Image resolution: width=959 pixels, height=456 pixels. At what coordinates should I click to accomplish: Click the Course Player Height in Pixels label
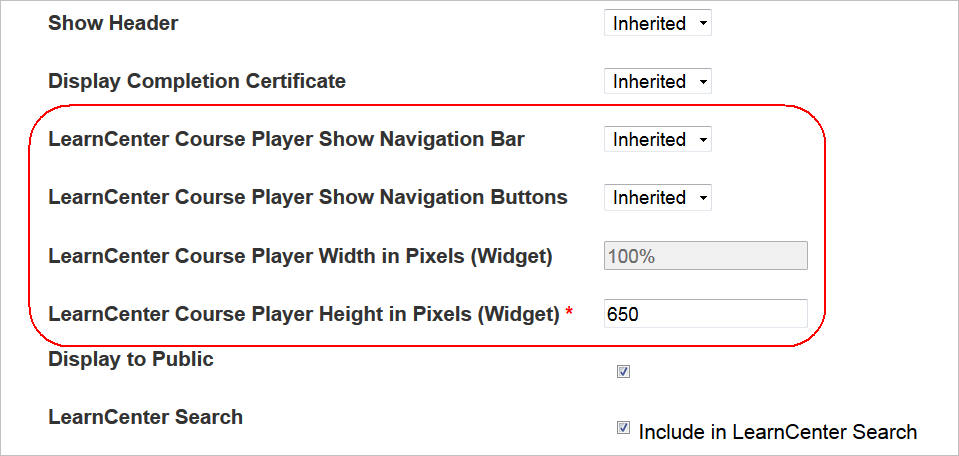click(303, 314)
